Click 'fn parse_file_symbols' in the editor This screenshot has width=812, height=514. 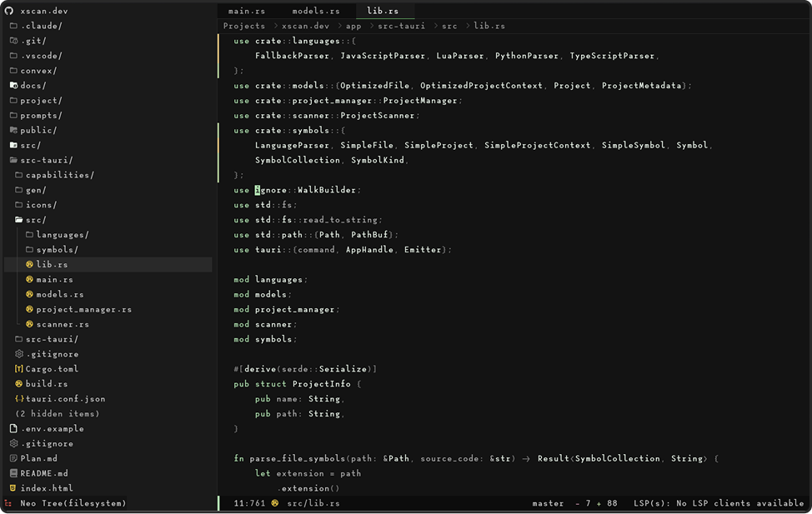(289, 459)
